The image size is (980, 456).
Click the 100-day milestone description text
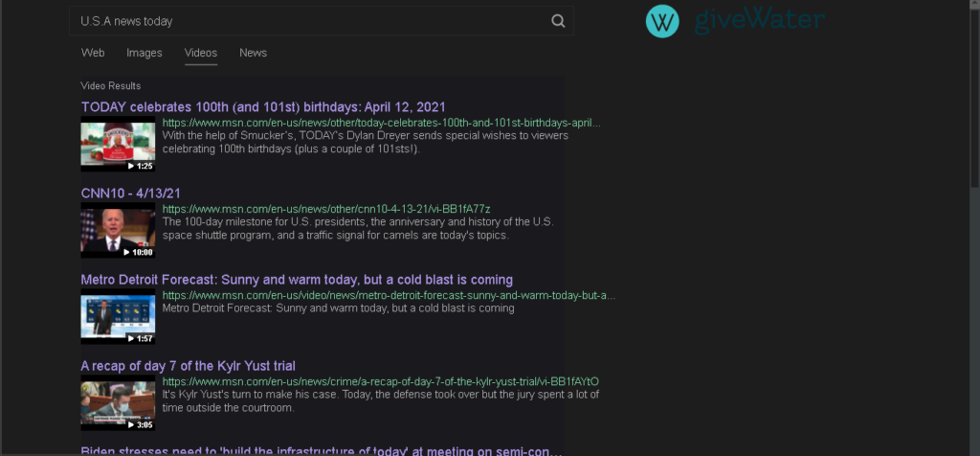coord(358,228)
